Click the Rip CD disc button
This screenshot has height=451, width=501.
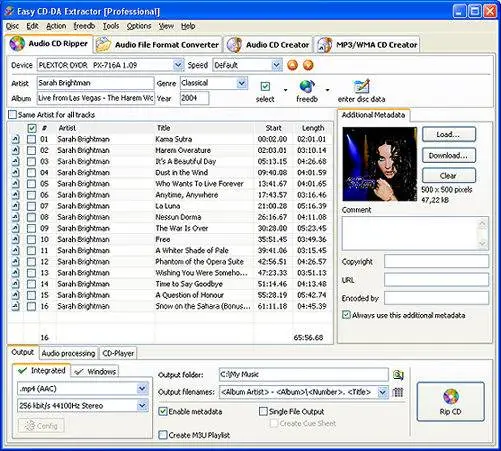pos(450,402)
